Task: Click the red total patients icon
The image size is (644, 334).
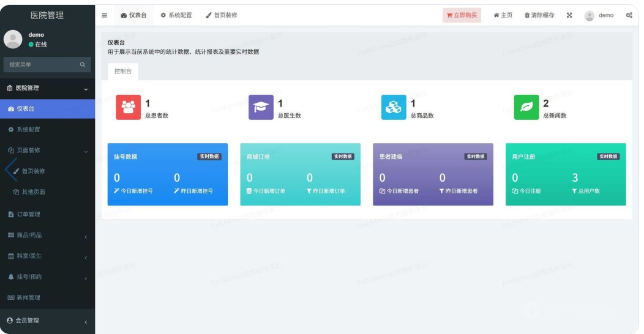Action: click(x=128, y=107)
